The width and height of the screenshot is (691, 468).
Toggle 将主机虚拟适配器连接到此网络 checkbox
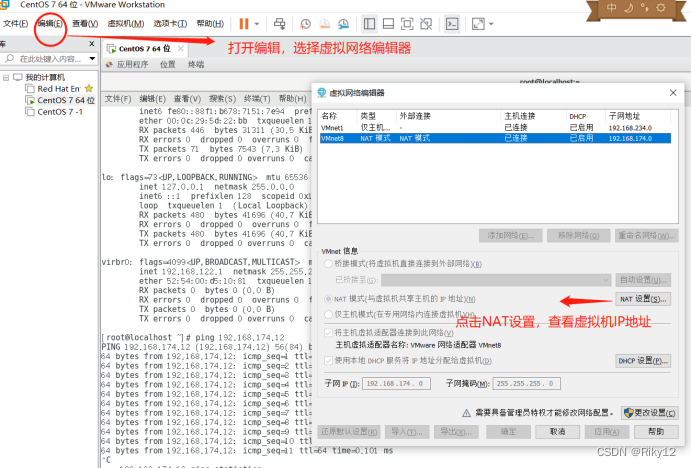pos(328,332)
